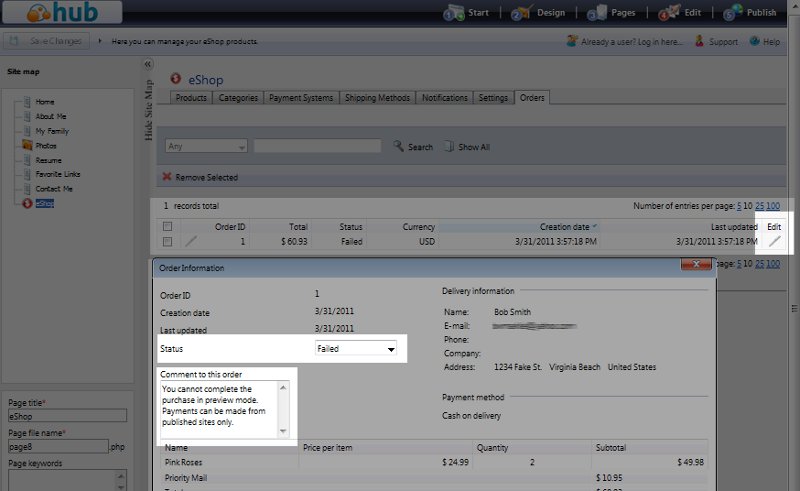Click the red Remove Selected icon
The height and width of the screenshot is (491, 800).
point(166,177)
